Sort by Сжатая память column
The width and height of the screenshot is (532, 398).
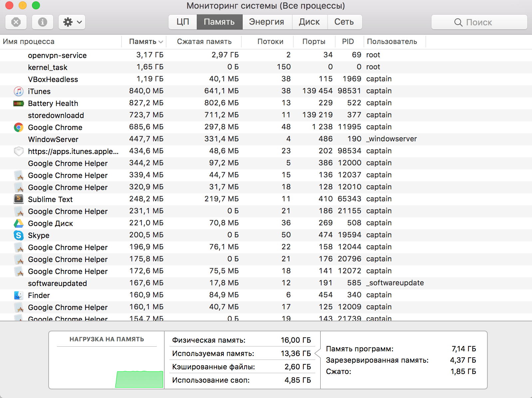click(x=204, y=42)
